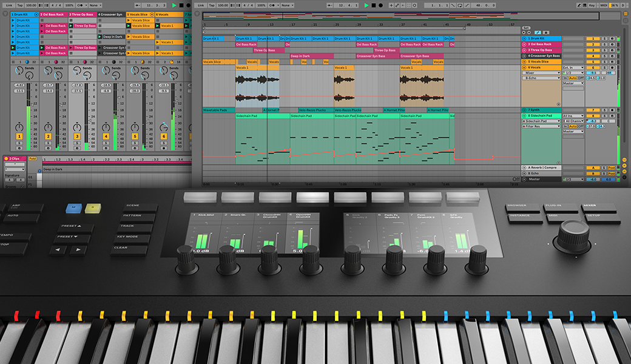Open Mixer device chooser on 6 Vocals

pyautogui.click(x=541, y=73)
